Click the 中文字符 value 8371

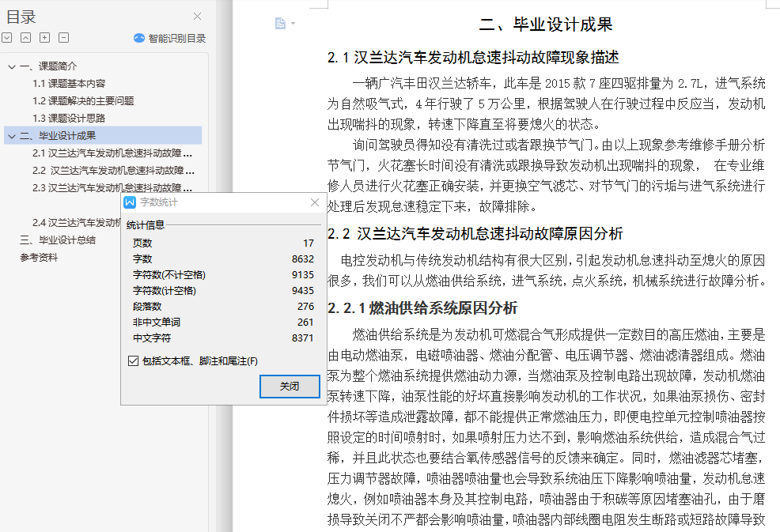pos(303,338)
